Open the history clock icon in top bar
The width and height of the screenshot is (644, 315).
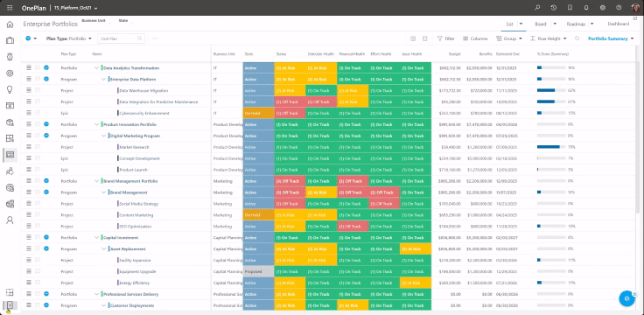tap(554, 8)
